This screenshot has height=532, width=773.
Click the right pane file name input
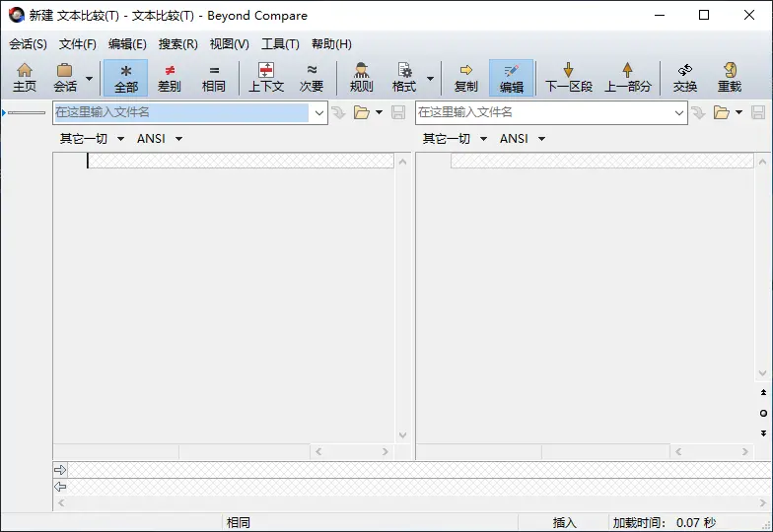tap(544, 113)
